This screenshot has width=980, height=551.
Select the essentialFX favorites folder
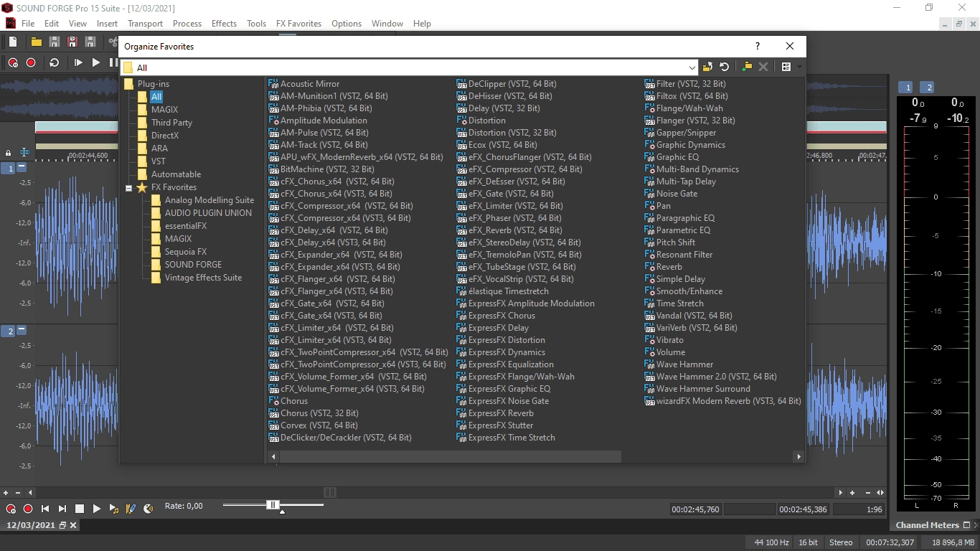185,226
